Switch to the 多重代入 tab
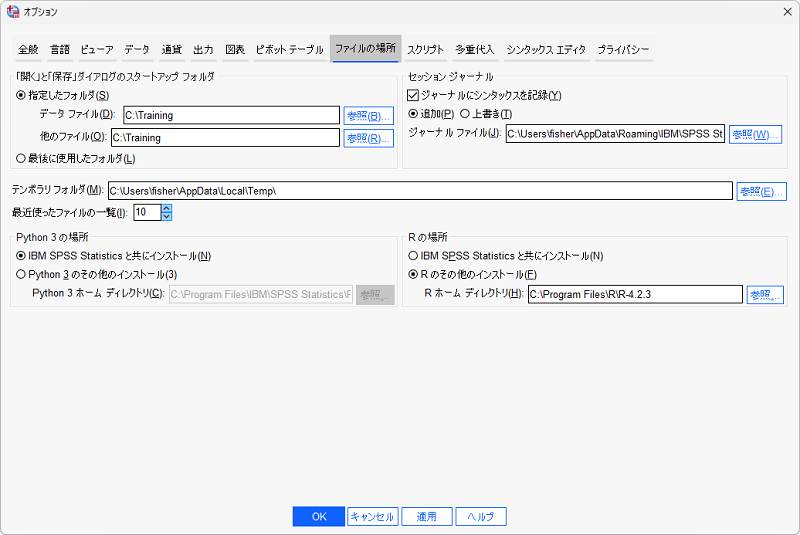This screenshot has width=800, height=535. [475, 49]
